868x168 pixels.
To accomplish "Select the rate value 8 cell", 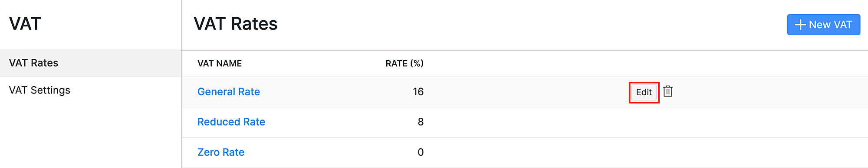I will pyautogui.click(x=421, y=122).
